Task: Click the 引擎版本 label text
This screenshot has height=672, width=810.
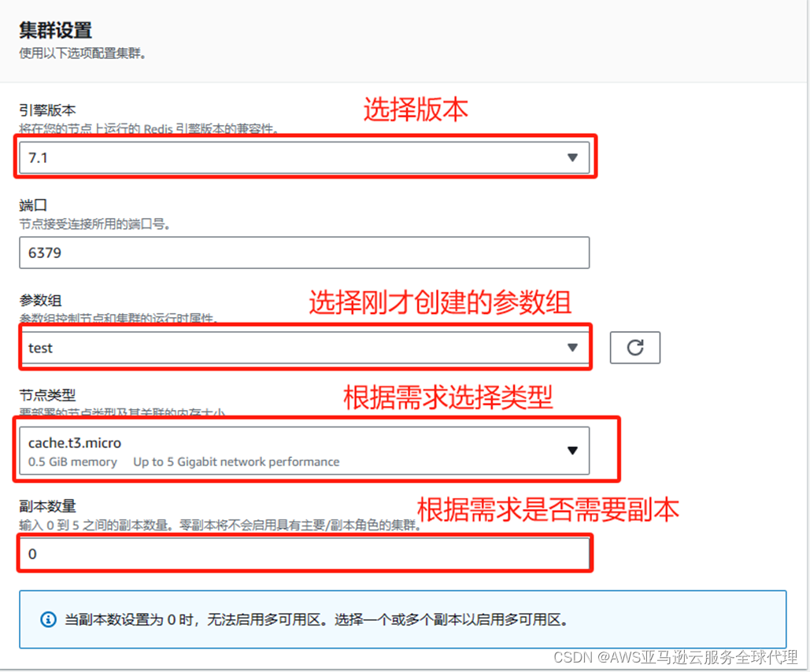Action: click(x=47, y=110)
